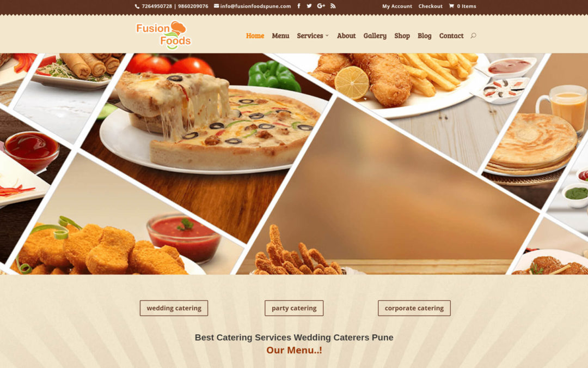Viewport: 588px width, 368px height.
Task: Expand the Services dropdown menu
Action: tap(313, 35)
